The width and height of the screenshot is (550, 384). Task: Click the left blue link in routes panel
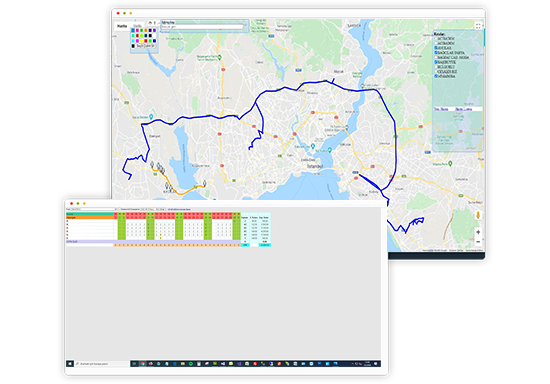point(441,109)
